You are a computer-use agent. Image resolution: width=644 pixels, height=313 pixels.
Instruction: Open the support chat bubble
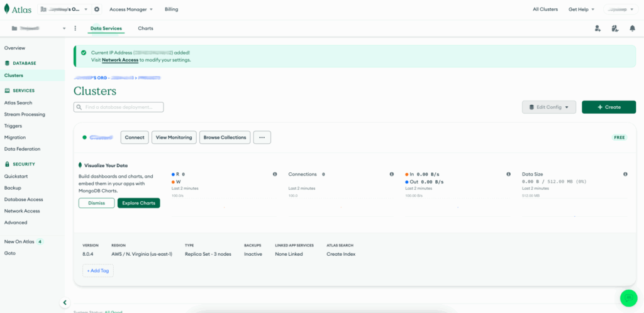tap(628, 298)
